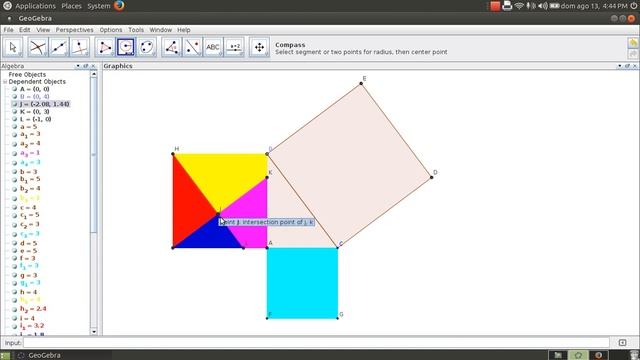
Task: Open the Wi-Fi network indicator
Action: [x=519, y=6]
